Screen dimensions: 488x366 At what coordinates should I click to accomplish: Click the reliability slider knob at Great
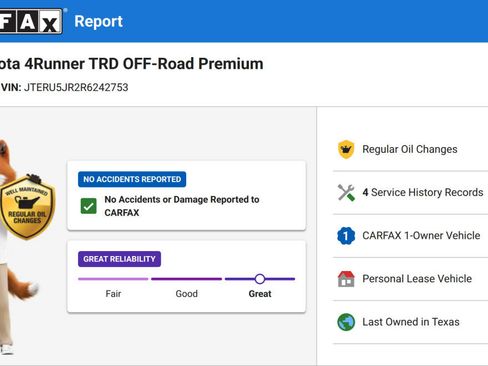point(260,279)
